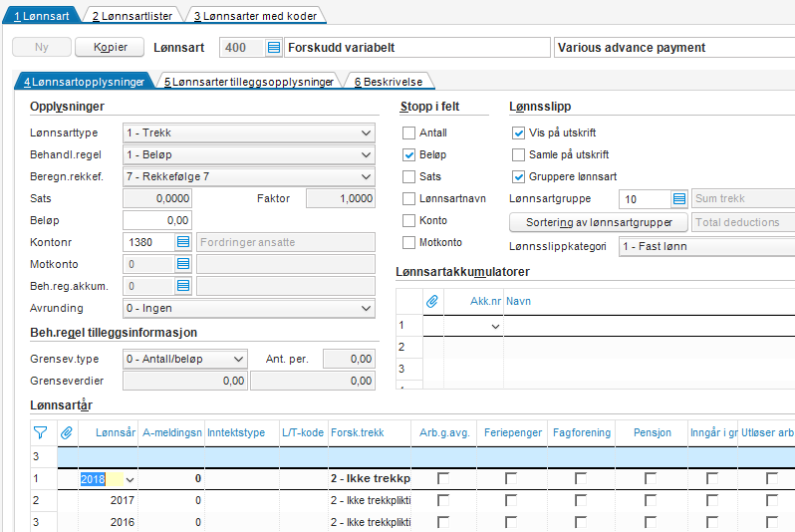
Task: Click the Ant. per. field
Action: pos(349,359)
